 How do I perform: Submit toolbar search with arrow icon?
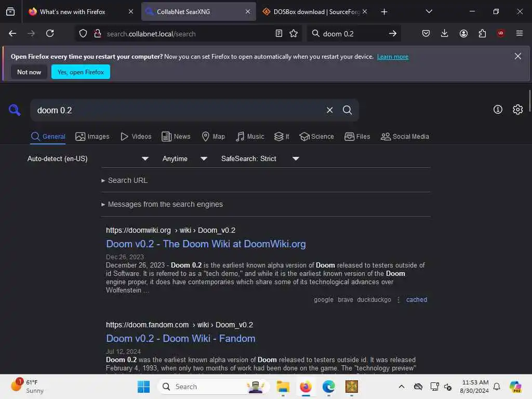click(393, 33)
